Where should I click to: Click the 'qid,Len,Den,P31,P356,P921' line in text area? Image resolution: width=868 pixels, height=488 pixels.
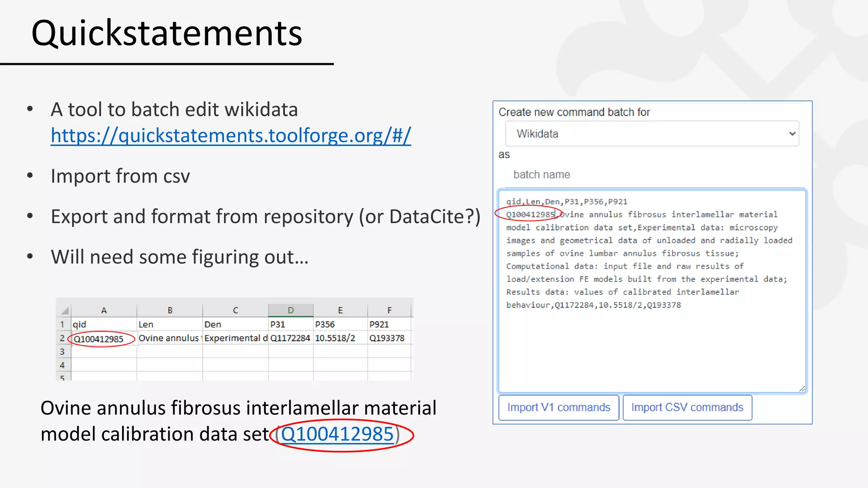(567, 202)
